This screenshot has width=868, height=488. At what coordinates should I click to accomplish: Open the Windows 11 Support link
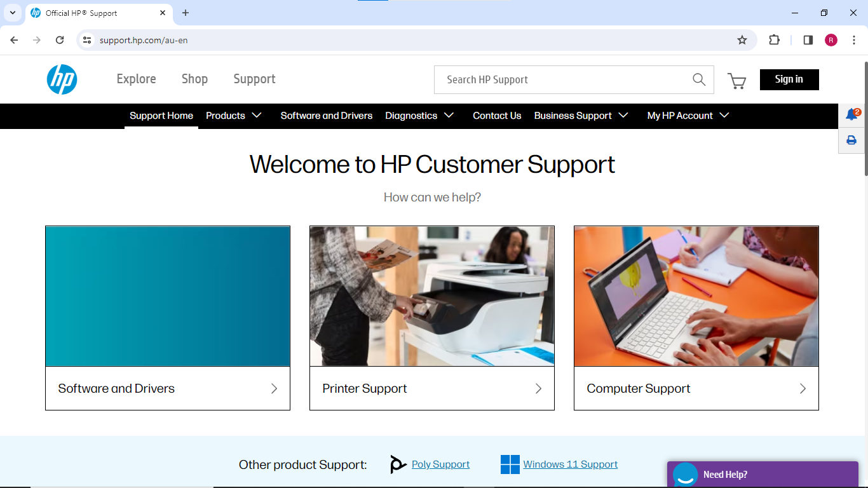click(570, 464)
